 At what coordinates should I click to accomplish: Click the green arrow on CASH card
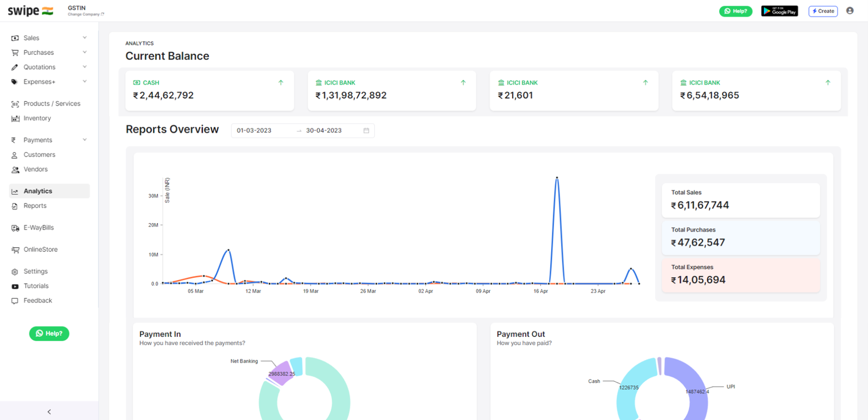(x=281, y=83)
